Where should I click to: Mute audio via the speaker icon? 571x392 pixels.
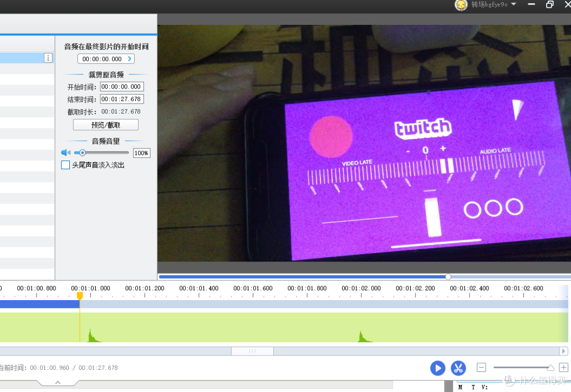(x=66, y=153)
